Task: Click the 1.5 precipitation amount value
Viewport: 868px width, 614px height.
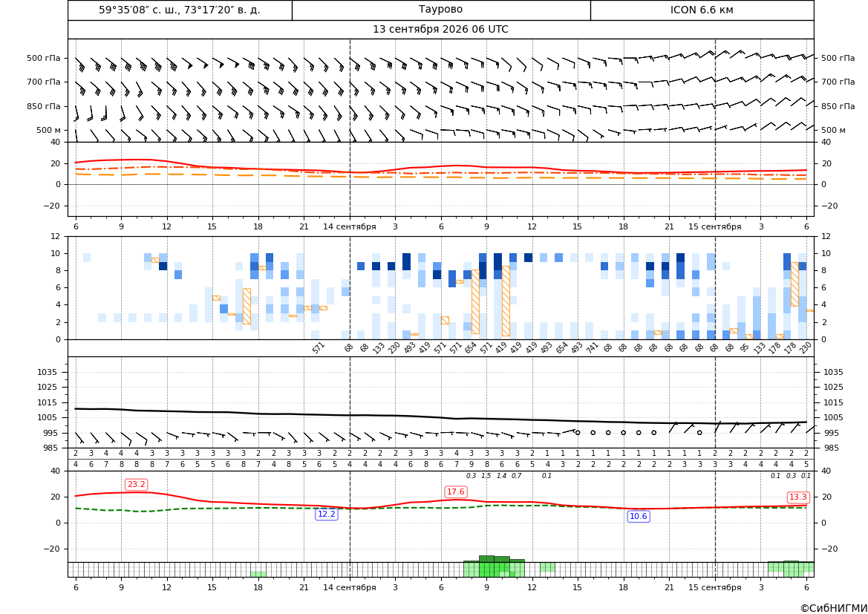Action: [x=486, y=476]
